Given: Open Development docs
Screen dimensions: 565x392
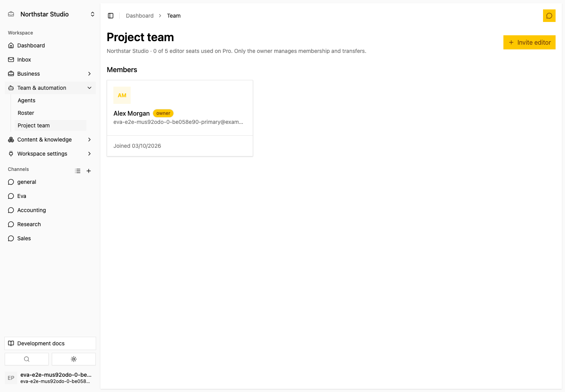Looking at the screenshot, I should coord(50,343).
